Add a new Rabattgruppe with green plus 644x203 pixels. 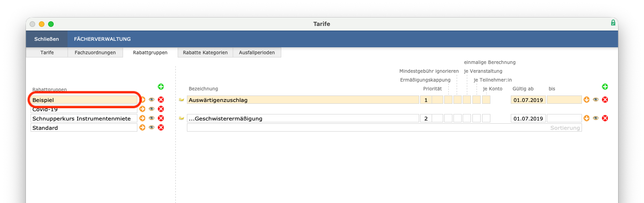pyautogui.click(x=161, y=87)
